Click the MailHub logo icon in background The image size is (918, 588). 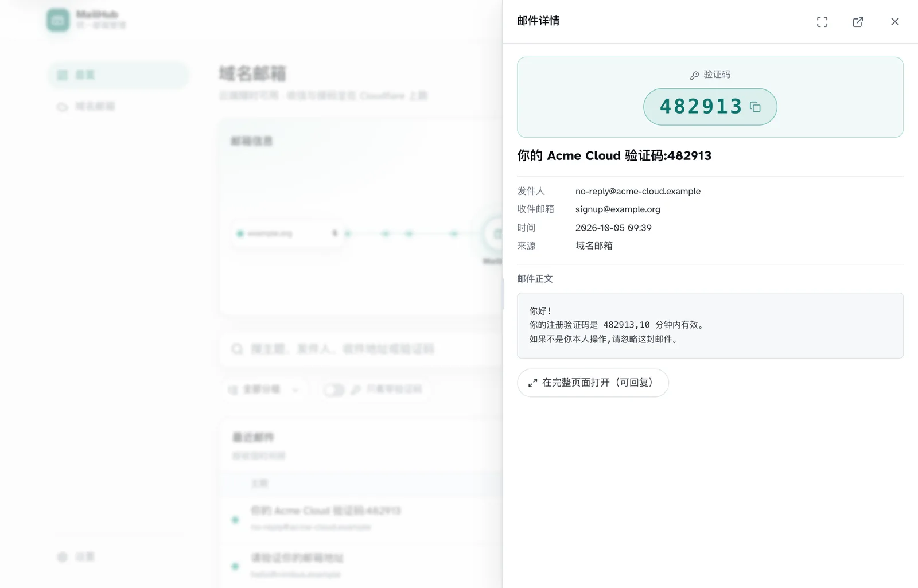point(58,20)
